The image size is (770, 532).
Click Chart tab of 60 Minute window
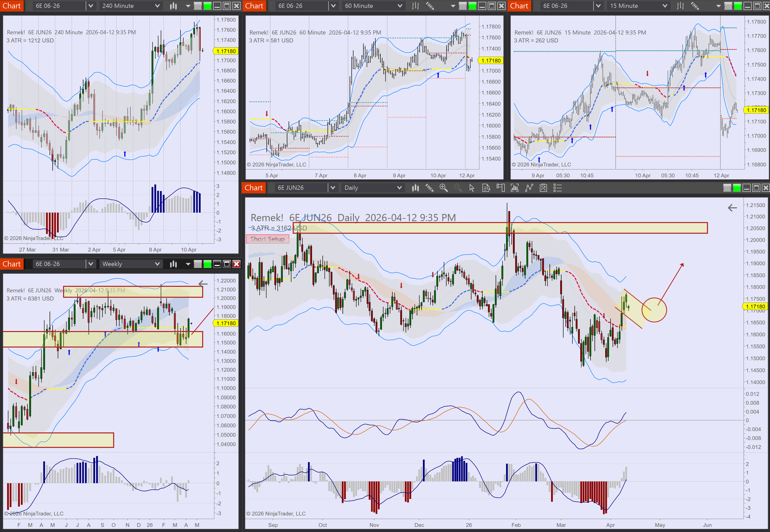tap(254, 6)
